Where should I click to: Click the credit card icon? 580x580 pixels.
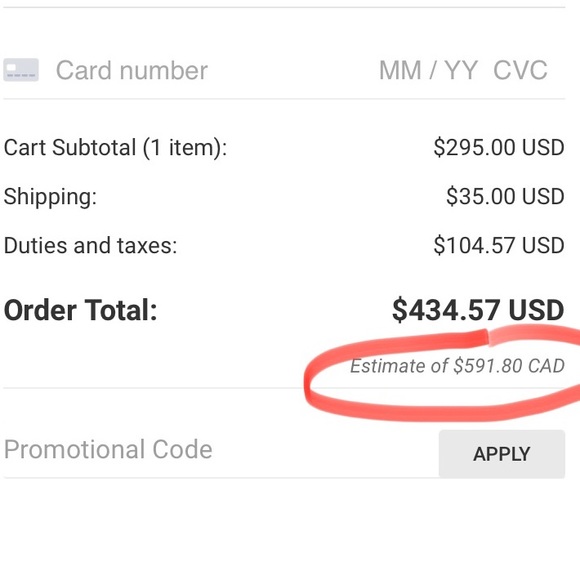click(x=21, y=70)
